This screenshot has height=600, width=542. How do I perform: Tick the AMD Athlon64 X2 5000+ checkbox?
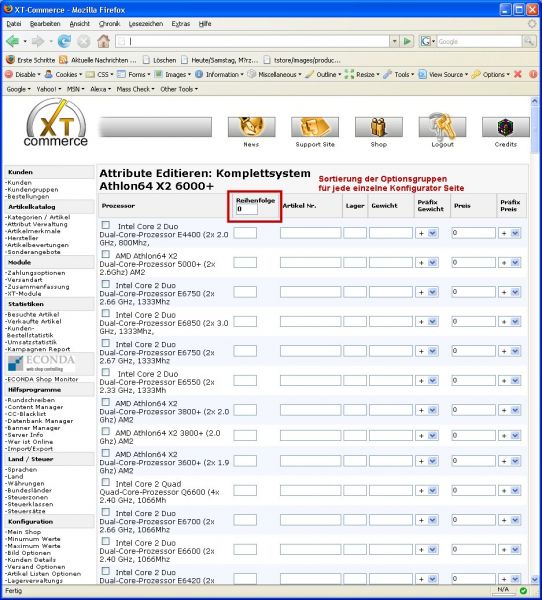[x=106, y=254]
